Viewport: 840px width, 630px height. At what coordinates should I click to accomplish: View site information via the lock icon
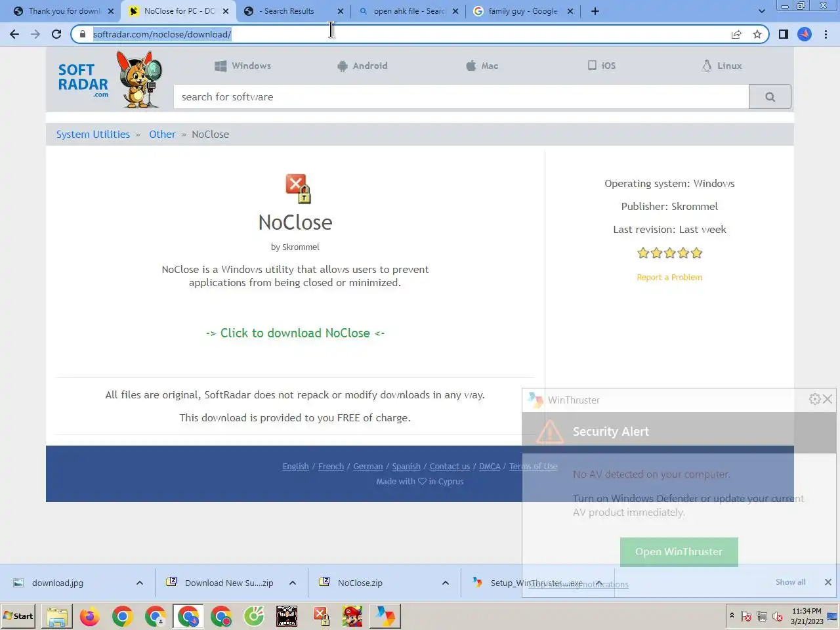click(82, 34)
